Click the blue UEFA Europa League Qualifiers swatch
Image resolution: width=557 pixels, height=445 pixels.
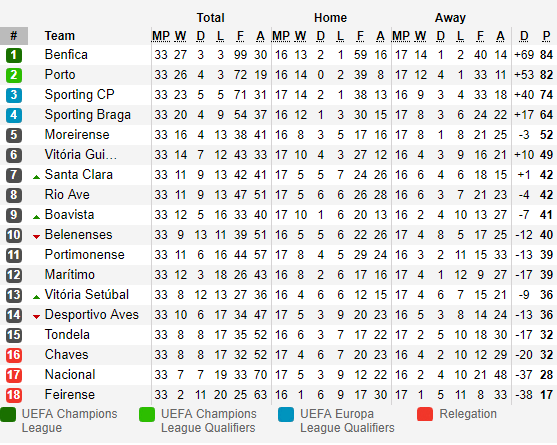tap(286, 414)
